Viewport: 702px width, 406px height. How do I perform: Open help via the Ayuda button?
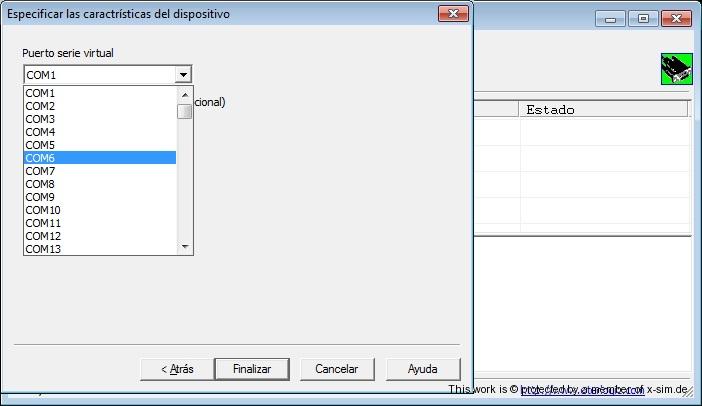coord(423,369)
